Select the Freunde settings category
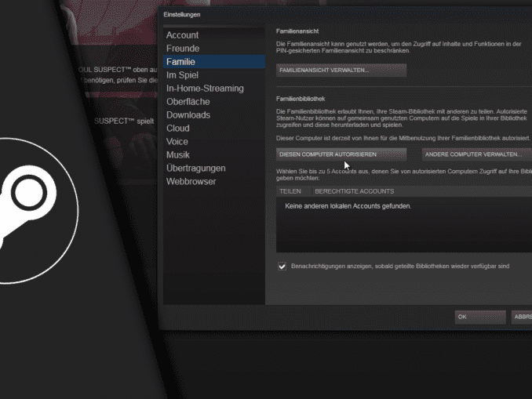Viewport: 532px width, 399px height. click(213, 49)
